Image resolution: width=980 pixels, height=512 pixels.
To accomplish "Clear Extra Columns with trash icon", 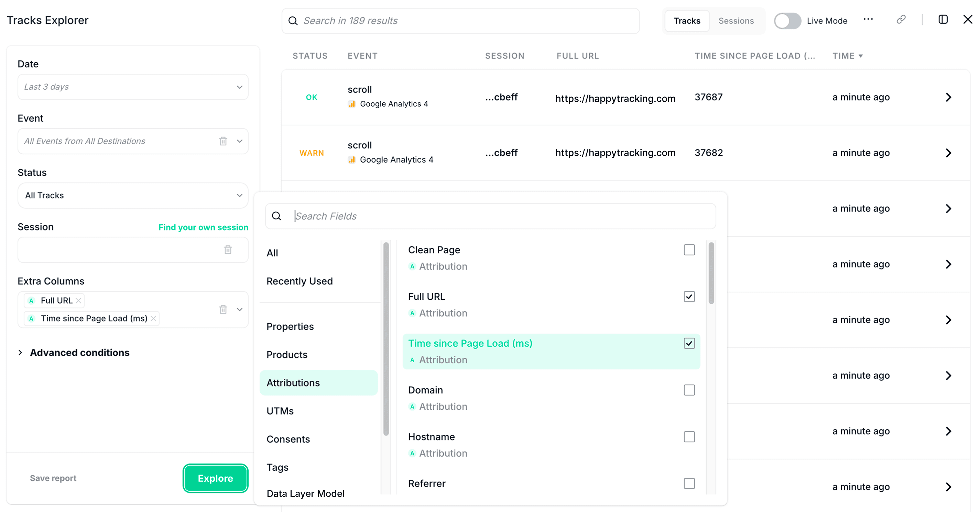I will pos(223,309).
